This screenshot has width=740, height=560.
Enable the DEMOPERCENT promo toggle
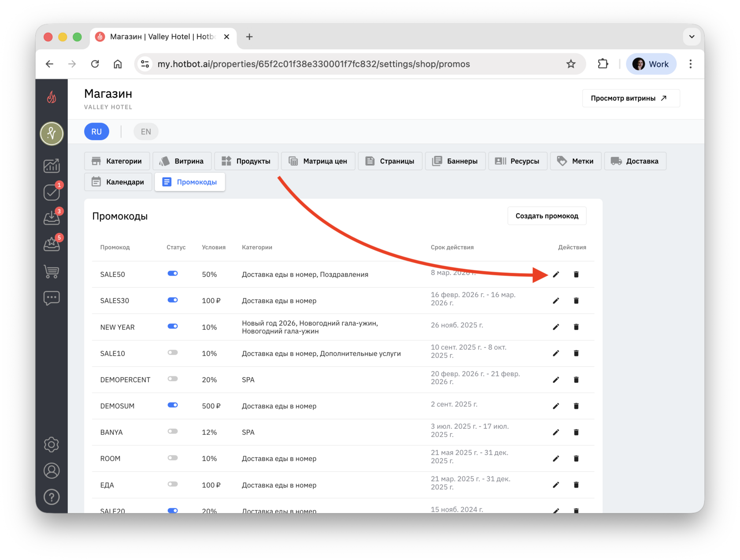173,379
